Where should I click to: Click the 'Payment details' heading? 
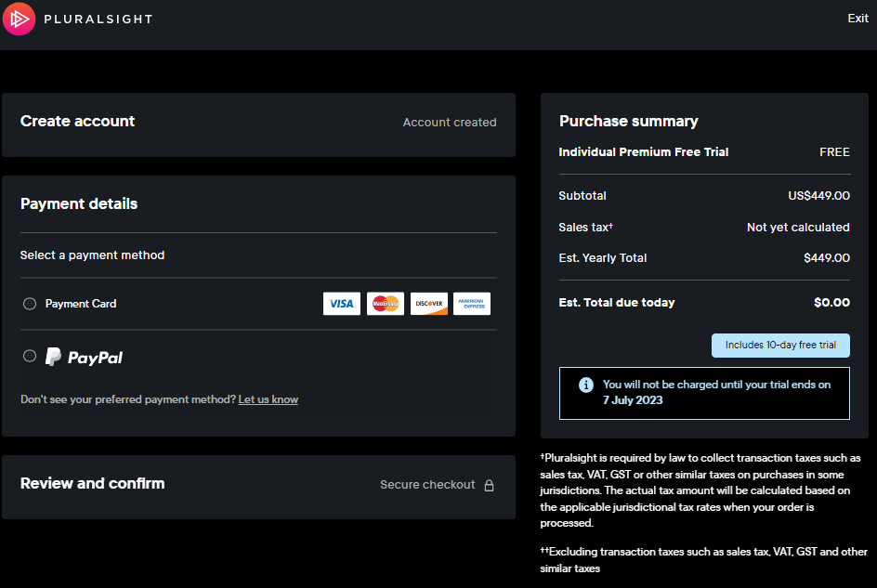[x=79, y=203]
